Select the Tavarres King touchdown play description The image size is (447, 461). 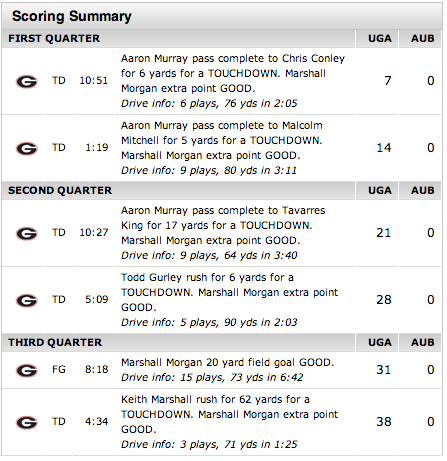[223, 225]
